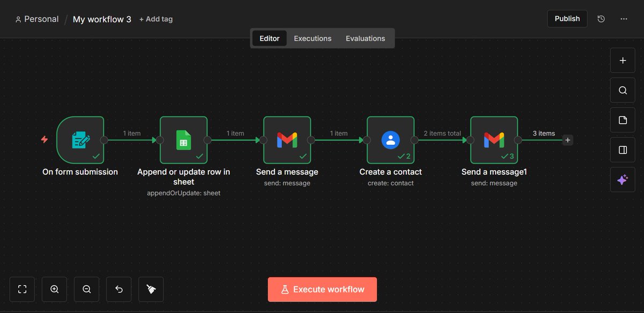Switch to the Executions tab
This screenshot has width=644, height=313.
(x=313, y=39)
